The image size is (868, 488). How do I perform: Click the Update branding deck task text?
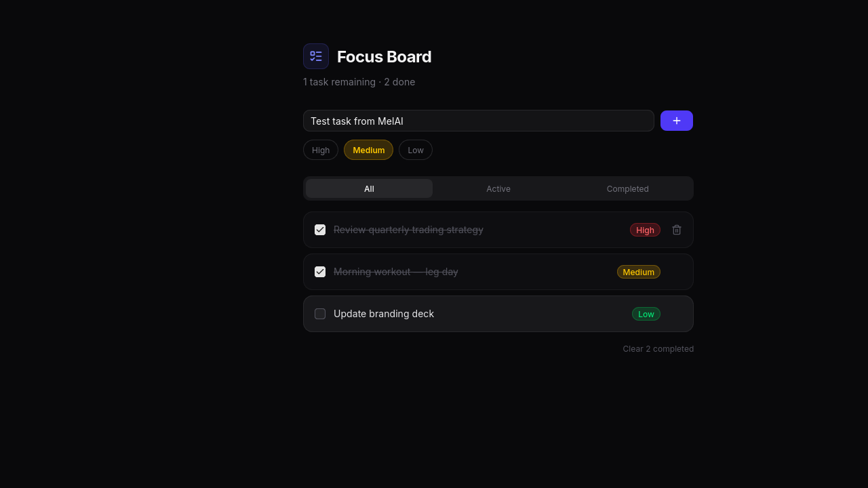click(384, 314)
